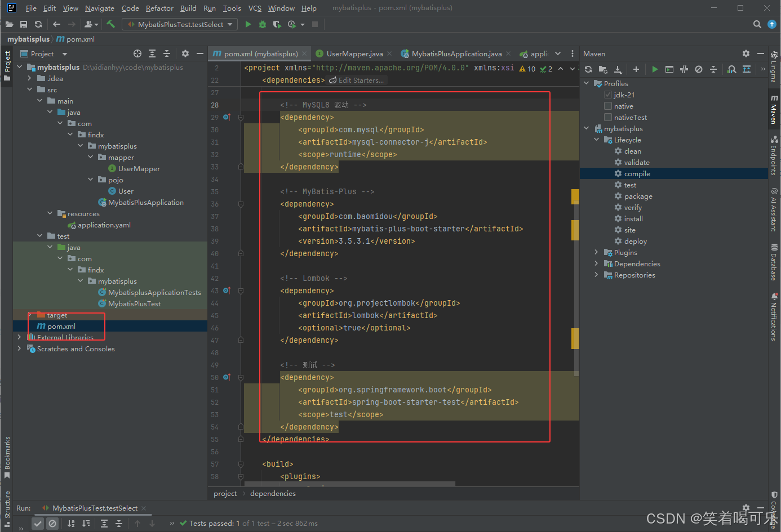Click the Debug bug icon in toolbar

point(262,24)
